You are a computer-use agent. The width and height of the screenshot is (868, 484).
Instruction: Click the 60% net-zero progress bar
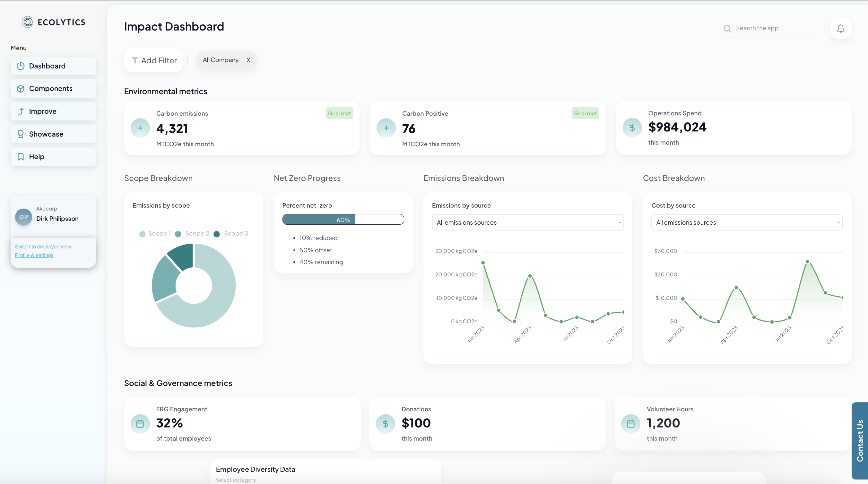pyautogui.click(x=343, y=219)
